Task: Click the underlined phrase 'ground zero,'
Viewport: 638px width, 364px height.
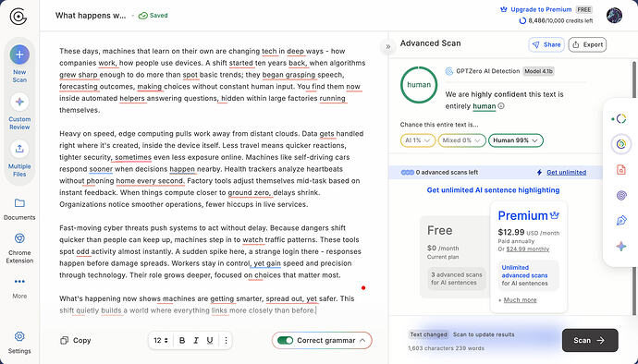Action: pos(250,193)
